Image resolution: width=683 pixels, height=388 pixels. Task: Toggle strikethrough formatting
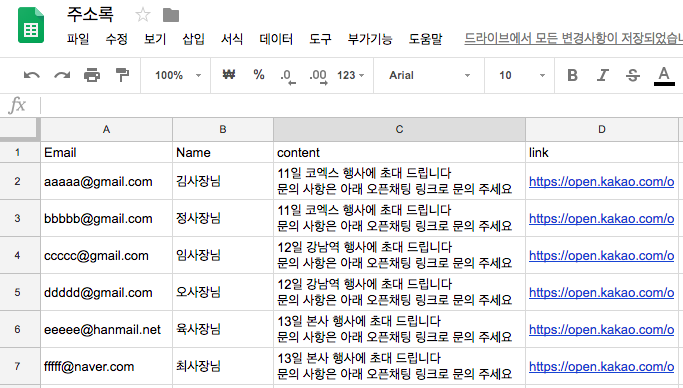[x=632, y=75]
